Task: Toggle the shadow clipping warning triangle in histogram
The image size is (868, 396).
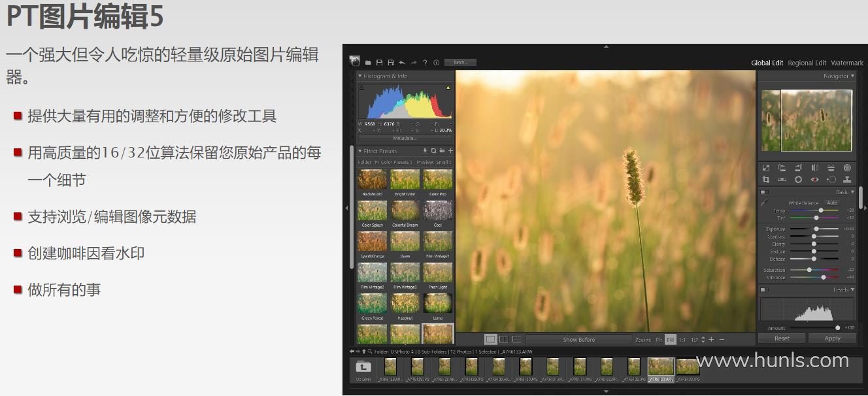Action: click(x=361, y=88)
